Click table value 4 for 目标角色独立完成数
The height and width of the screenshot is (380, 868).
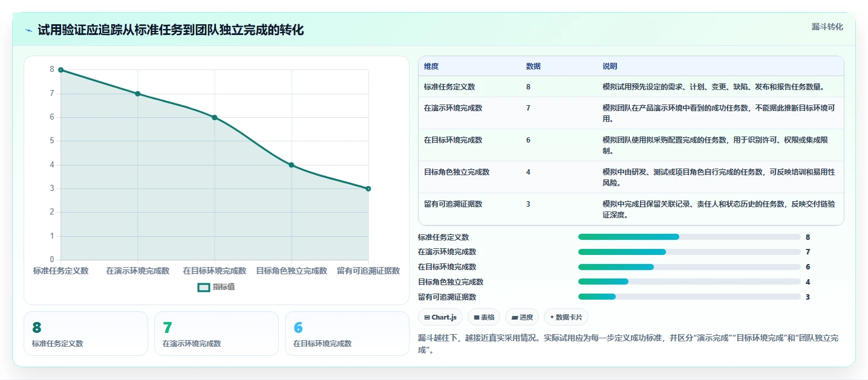point(528,172)
